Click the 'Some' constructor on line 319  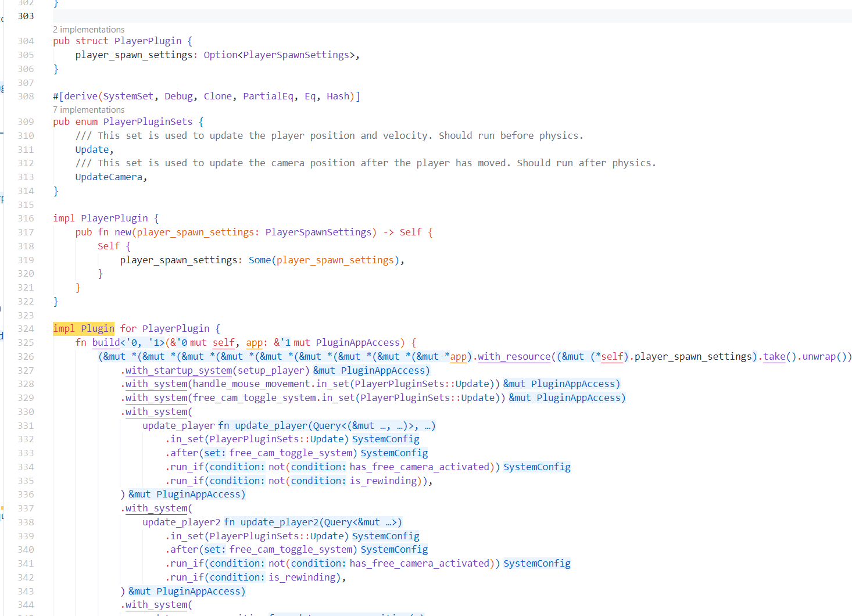click(x=260, y=260)
